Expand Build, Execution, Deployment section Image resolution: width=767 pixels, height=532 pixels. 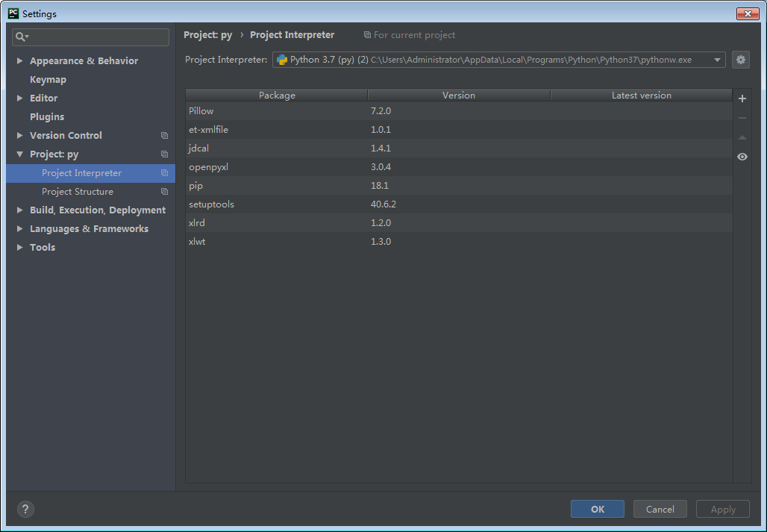click(19, 210)
